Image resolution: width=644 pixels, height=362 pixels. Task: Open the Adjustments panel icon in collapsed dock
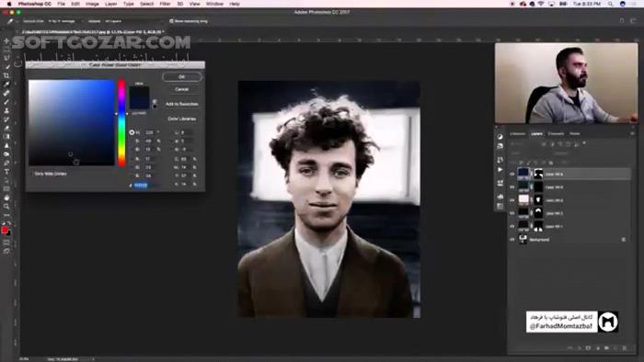point(500,137)
